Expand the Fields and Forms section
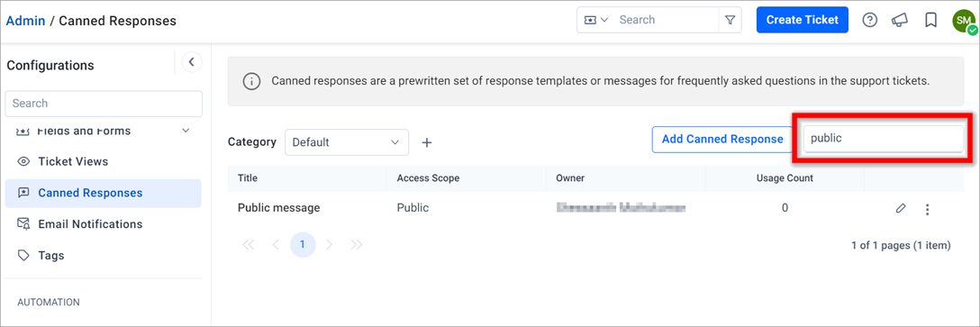 pyautogui.click(x=185, y=131)
